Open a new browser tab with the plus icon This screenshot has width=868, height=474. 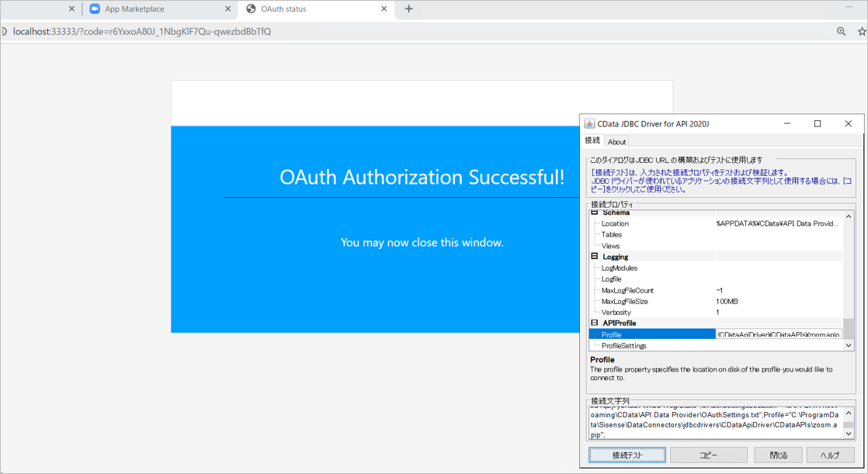point(408,9)
